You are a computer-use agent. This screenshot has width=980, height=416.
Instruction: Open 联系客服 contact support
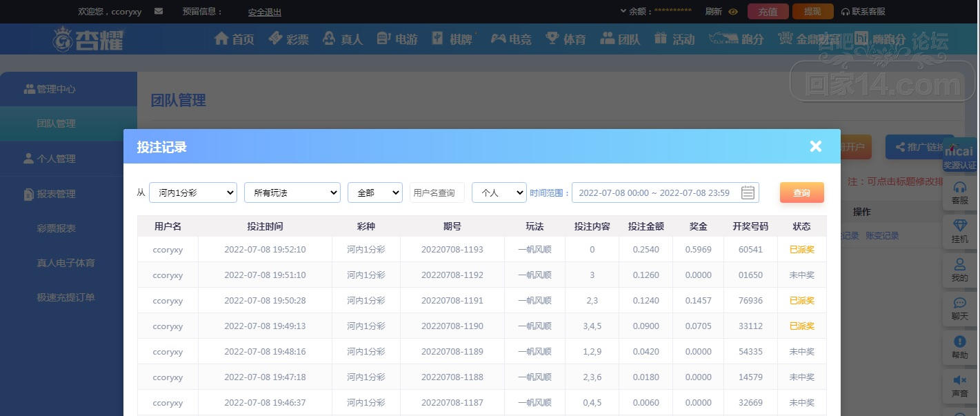pos(863,12)
